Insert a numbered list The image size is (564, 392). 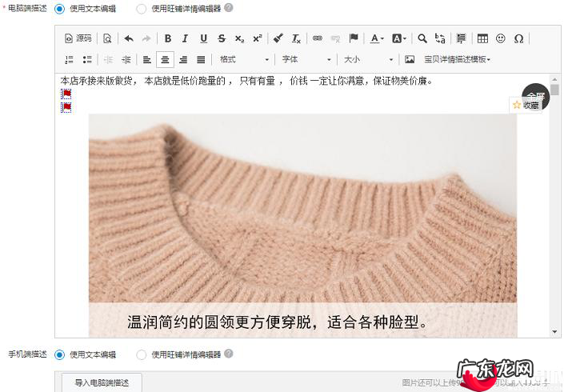click(x=69, y=59)
